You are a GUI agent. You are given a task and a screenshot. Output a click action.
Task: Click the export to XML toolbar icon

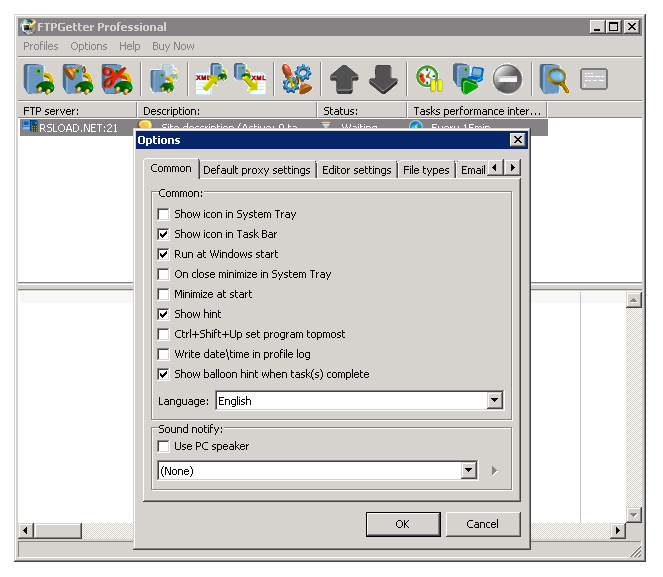tap(250, 79)
